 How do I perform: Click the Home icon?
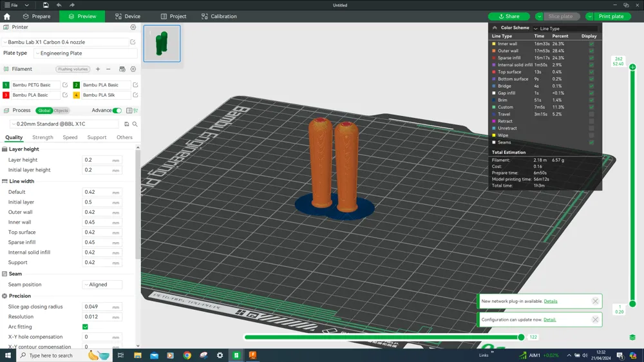point(7,16)
